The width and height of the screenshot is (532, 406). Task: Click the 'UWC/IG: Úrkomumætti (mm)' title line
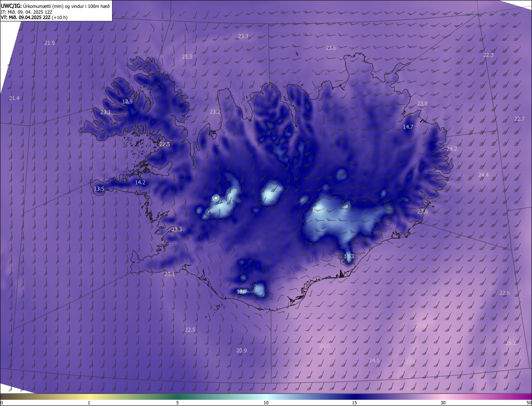55,6
